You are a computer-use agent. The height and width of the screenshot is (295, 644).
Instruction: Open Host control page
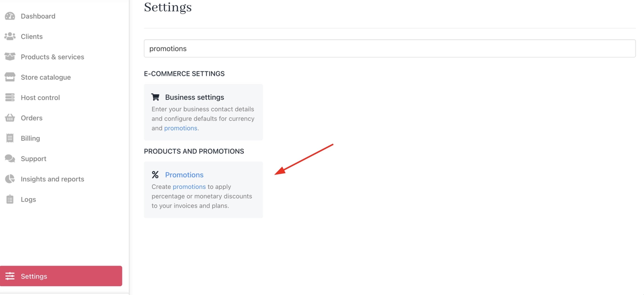click(40, 97)
